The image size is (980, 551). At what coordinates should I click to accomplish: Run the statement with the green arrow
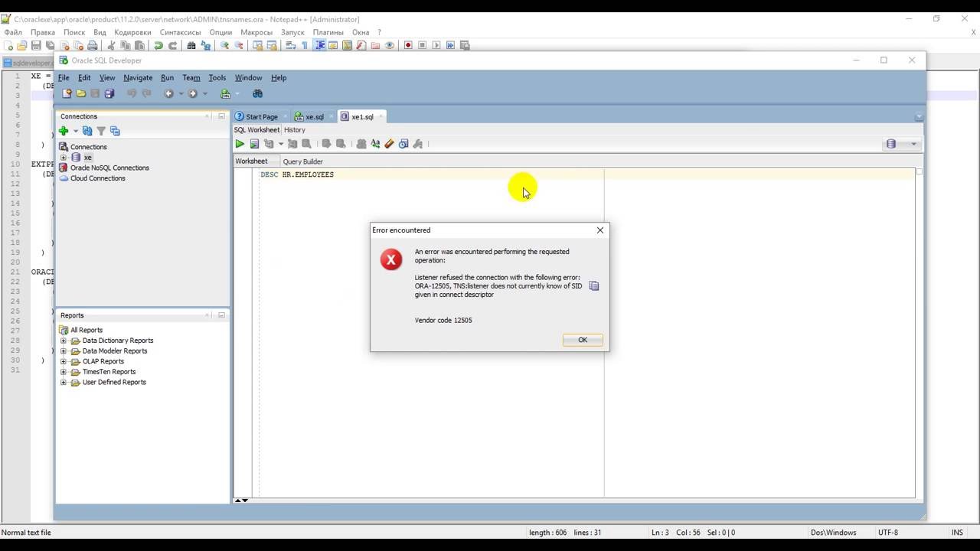tap(240, 144)
